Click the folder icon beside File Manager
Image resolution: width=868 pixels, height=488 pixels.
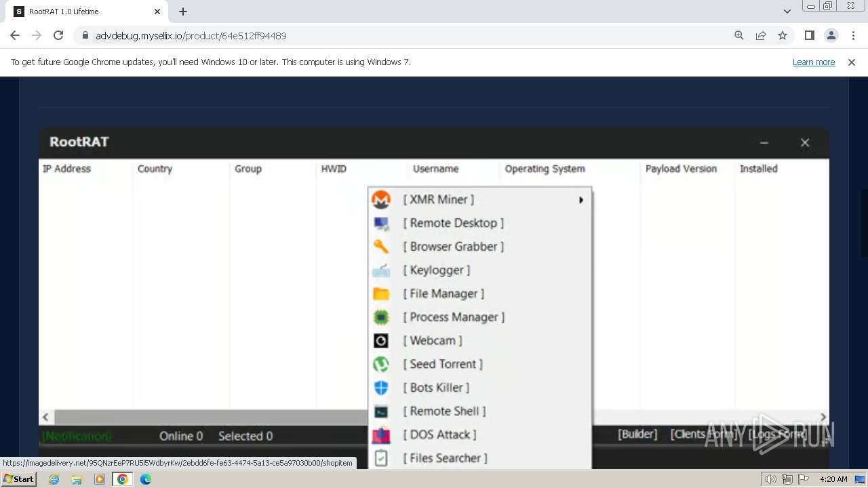381,293
